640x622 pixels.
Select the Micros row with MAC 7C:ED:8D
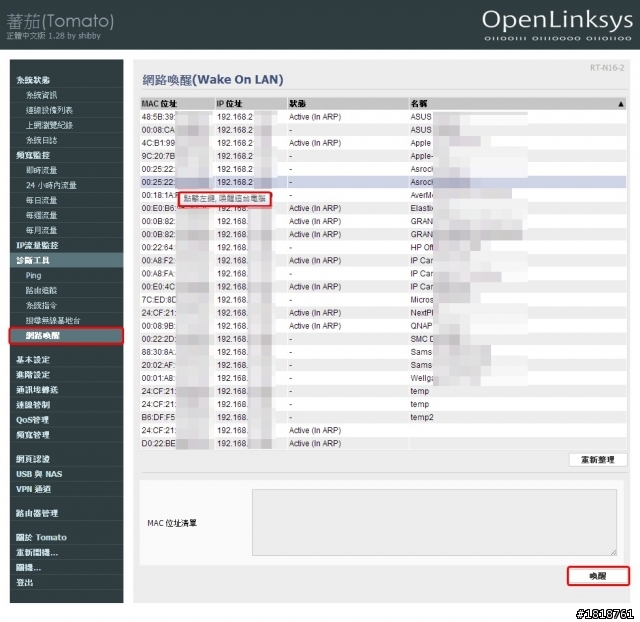pos(383,300)
